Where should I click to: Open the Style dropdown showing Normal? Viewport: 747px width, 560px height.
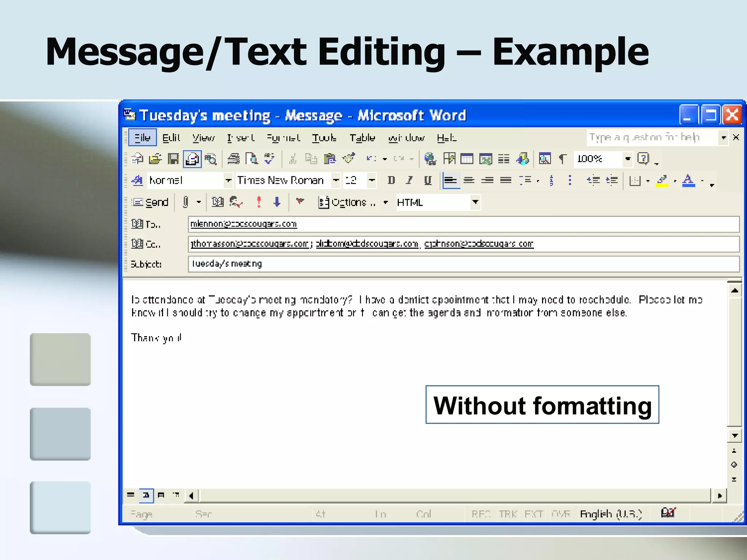point(228,180)
